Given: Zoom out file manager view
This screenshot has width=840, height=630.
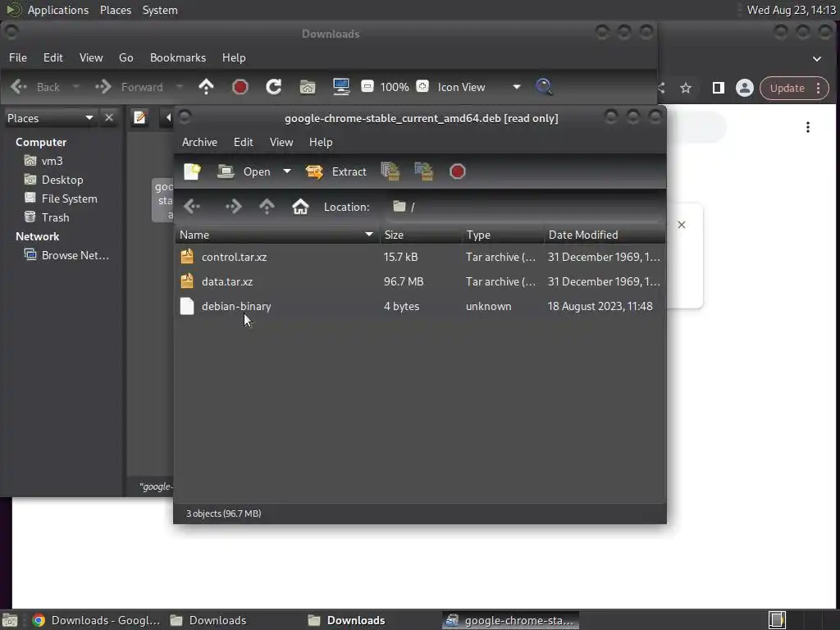Looking at the screenshot, I should click(367, 86).
